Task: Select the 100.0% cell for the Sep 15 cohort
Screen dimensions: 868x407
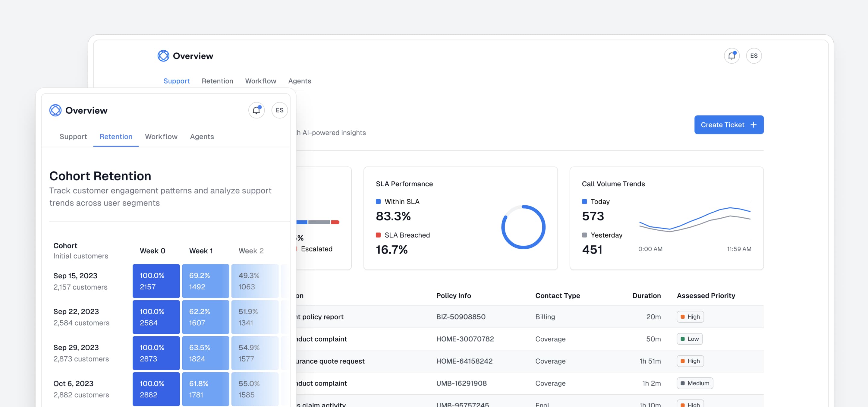Action: [x=156, y=281]
